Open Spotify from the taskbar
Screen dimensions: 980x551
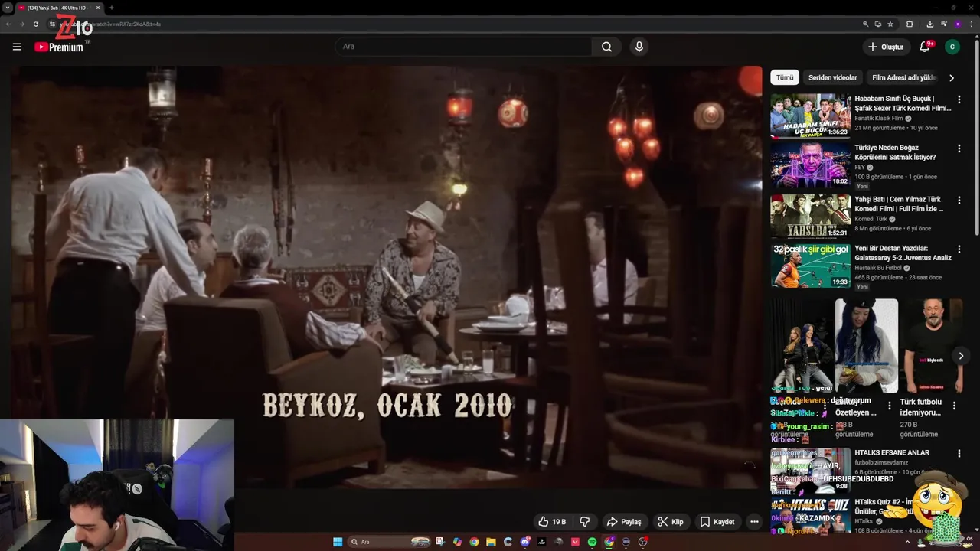[592, 542]
